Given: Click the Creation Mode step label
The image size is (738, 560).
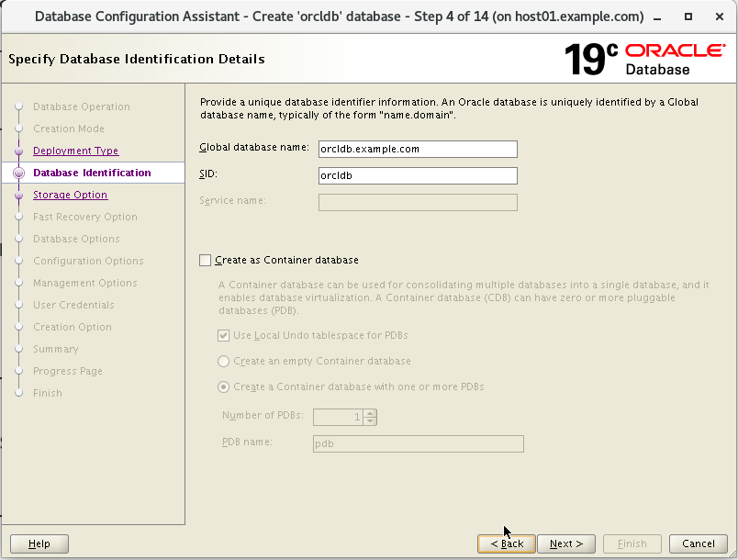Looking at the screenshot, I should point(69,129).
